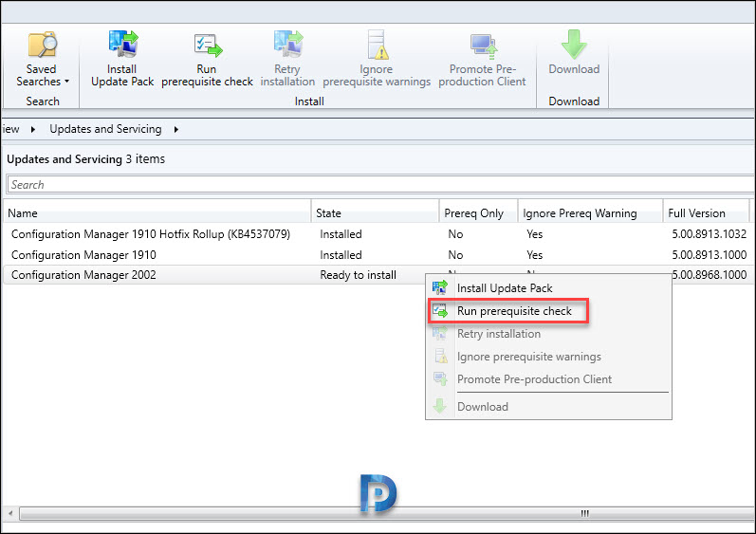
Task: Click Install Update Pack icon in context menu
Action: [x=440, y=287]
